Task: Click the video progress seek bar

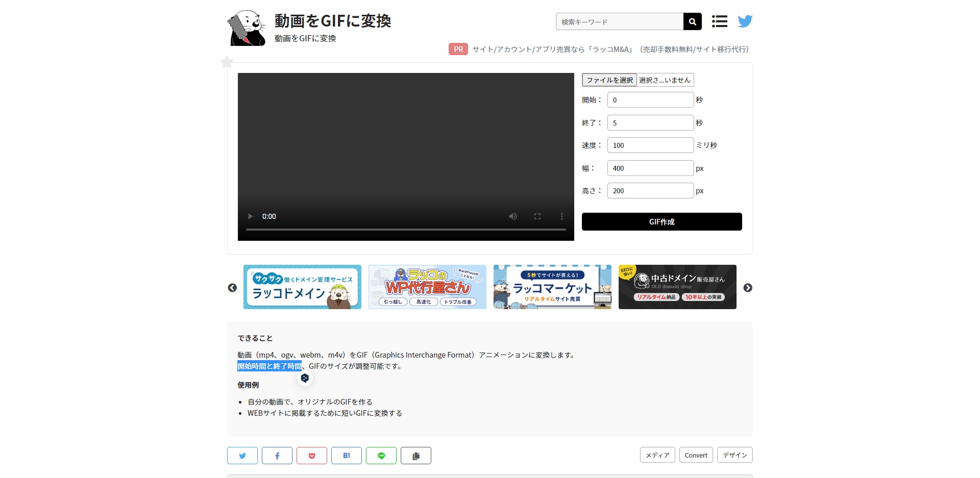Action: click(406, 230)
